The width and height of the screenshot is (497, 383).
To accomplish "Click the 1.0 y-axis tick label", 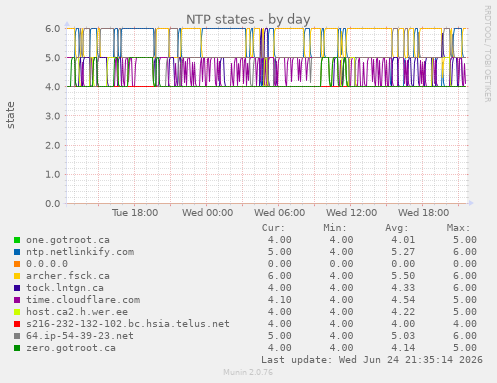I will 53,174.
